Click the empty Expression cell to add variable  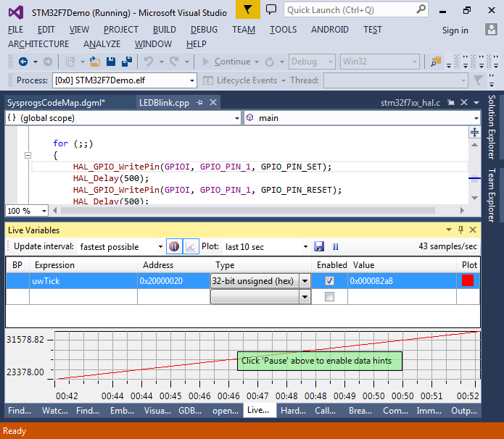pos(83,297)
